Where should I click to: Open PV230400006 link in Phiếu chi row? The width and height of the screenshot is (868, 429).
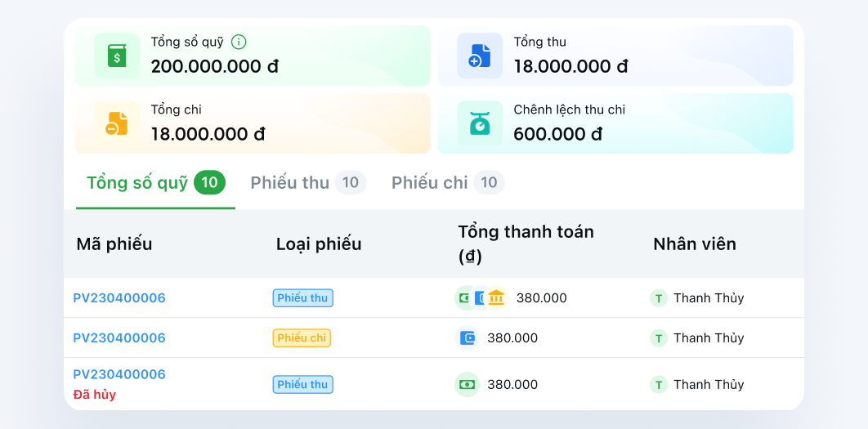[x=119, y=338]
